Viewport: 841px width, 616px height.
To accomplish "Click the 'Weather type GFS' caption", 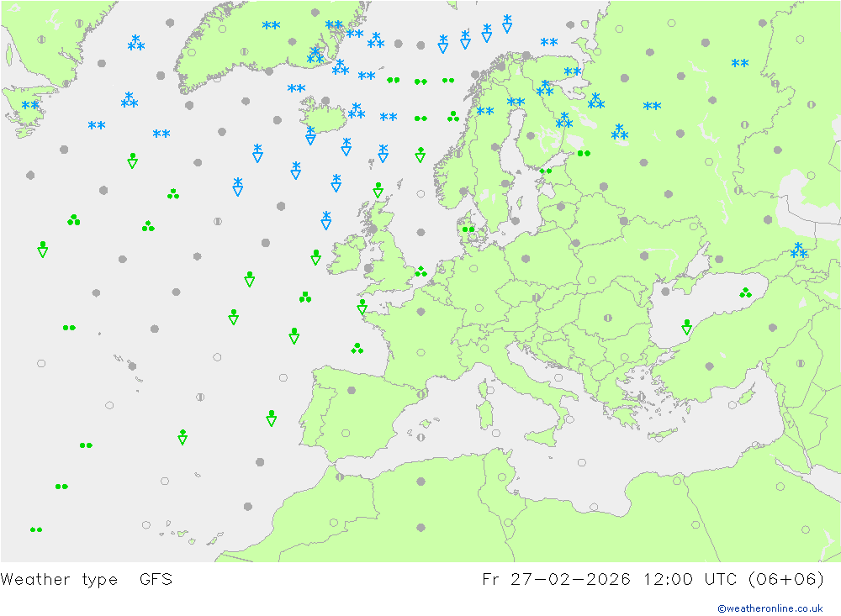I will point(87,579).
